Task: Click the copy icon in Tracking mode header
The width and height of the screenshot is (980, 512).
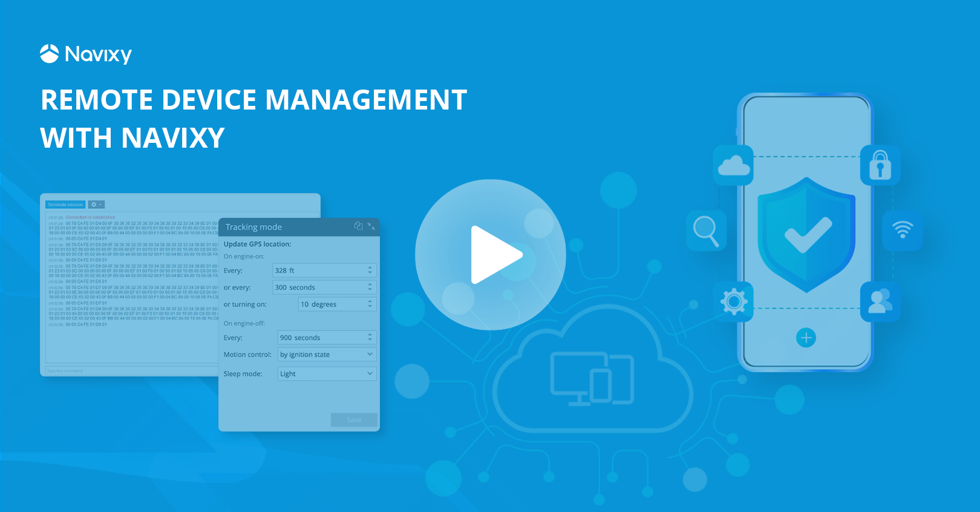Action: (x=358, y=226)
